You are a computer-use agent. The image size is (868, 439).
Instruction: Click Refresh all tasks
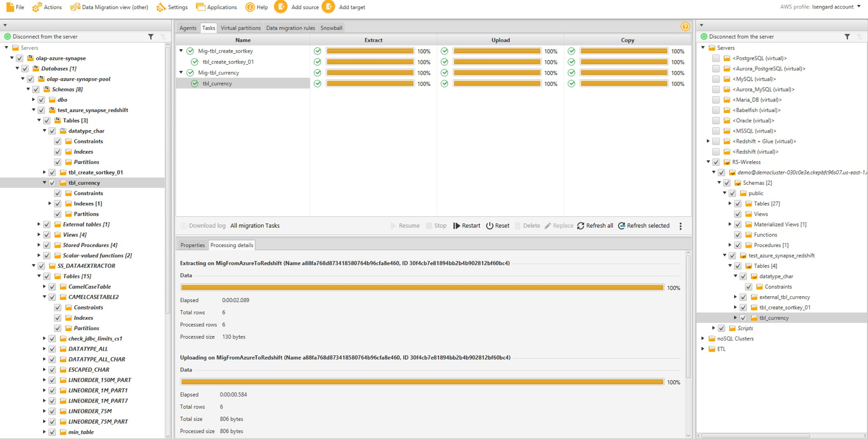pos(595,226)
